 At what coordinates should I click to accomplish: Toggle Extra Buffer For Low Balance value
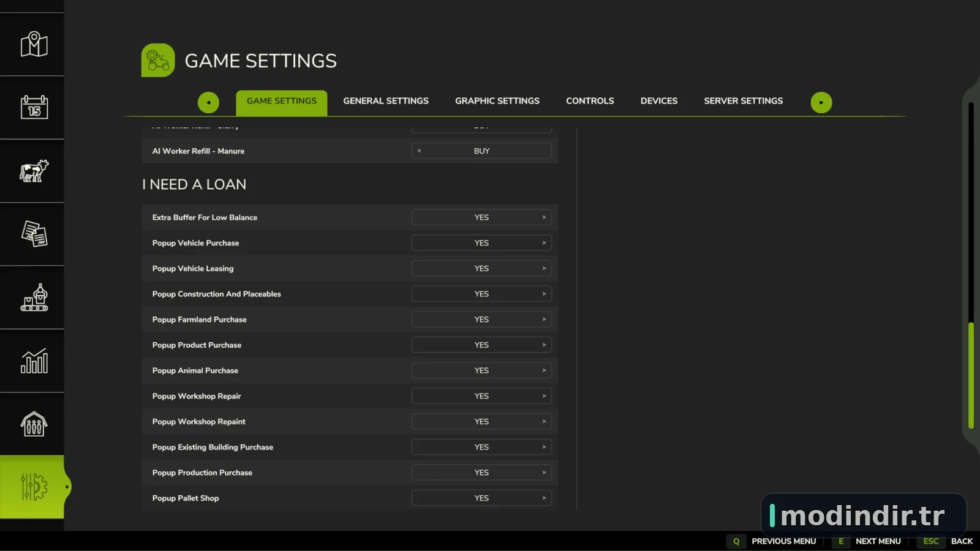click(481, 217)
